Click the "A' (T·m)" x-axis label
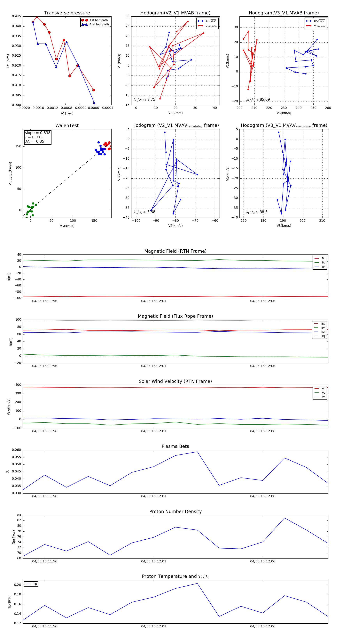Image resolution: width=351 pixels, height=644 pixels. [x=67, y=113]
